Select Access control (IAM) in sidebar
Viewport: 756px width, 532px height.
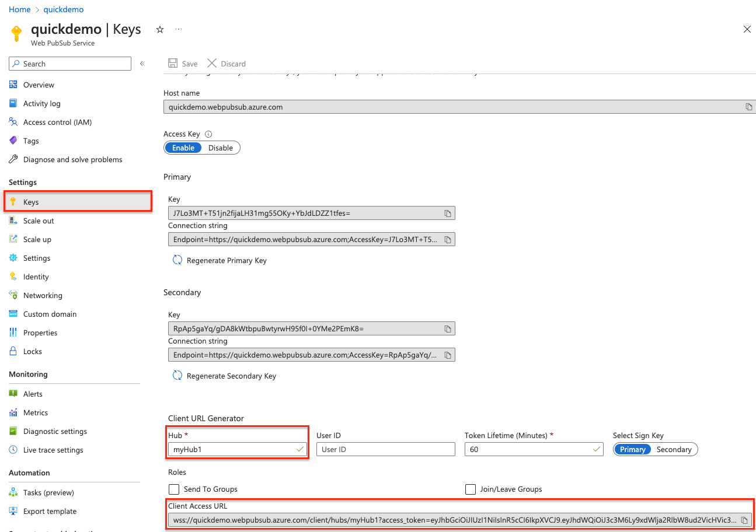58,122
